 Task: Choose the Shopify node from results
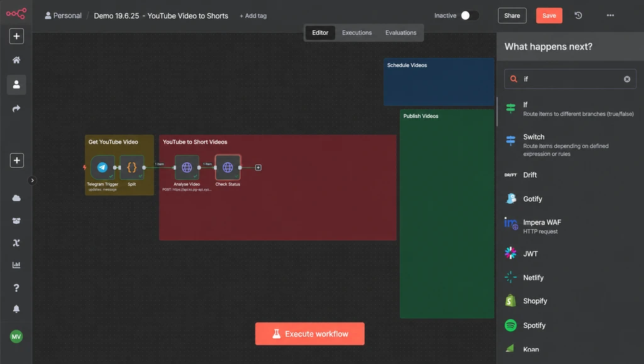[570, 301]
